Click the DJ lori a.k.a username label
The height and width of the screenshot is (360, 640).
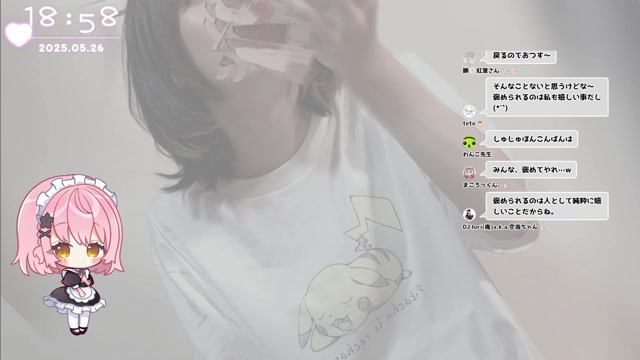[500, 227]
